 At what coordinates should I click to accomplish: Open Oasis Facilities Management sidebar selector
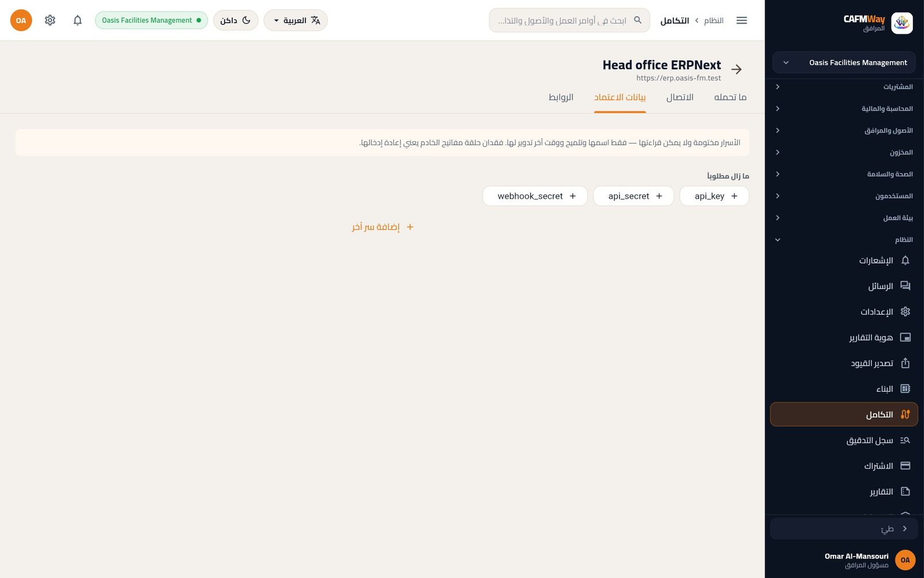[844, 62]
